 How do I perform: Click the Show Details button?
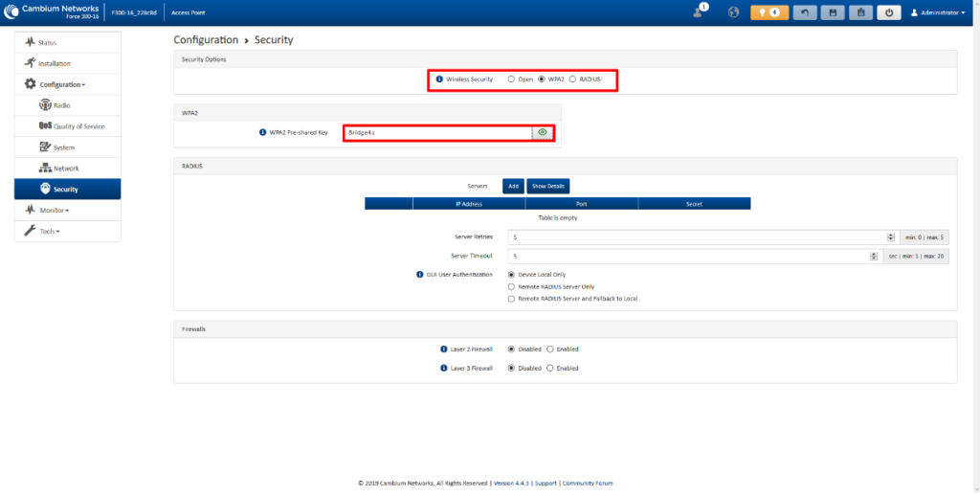548,186
